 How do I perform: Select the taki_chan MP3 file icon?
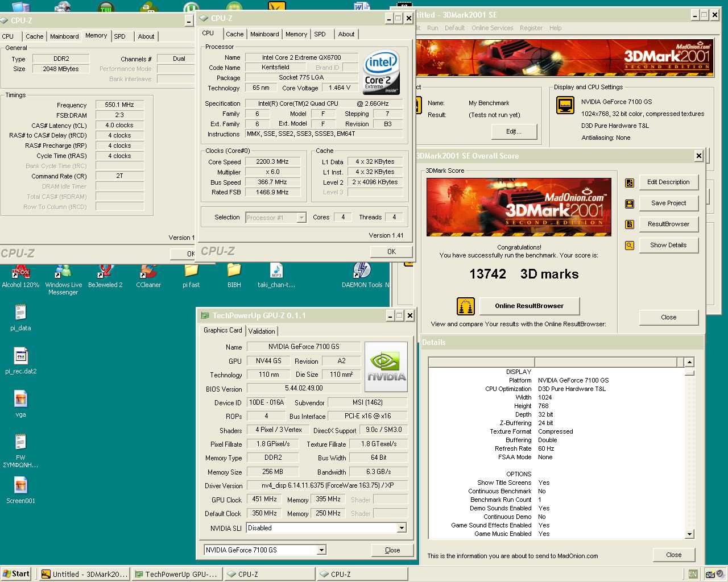(x=276, y=276)
